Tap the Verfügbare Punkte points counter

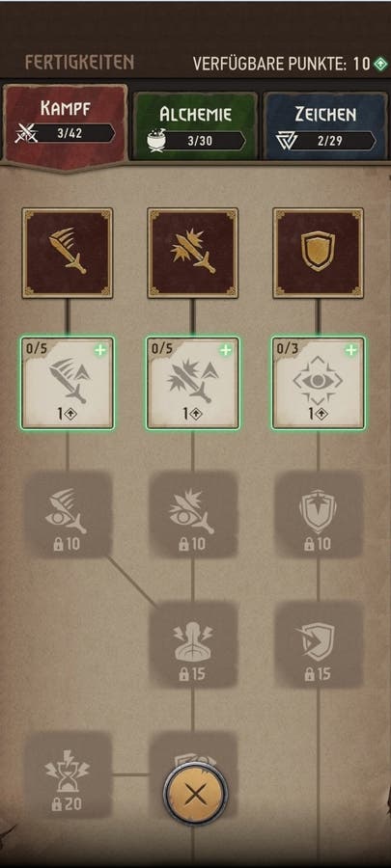click(x=291, y=64)
